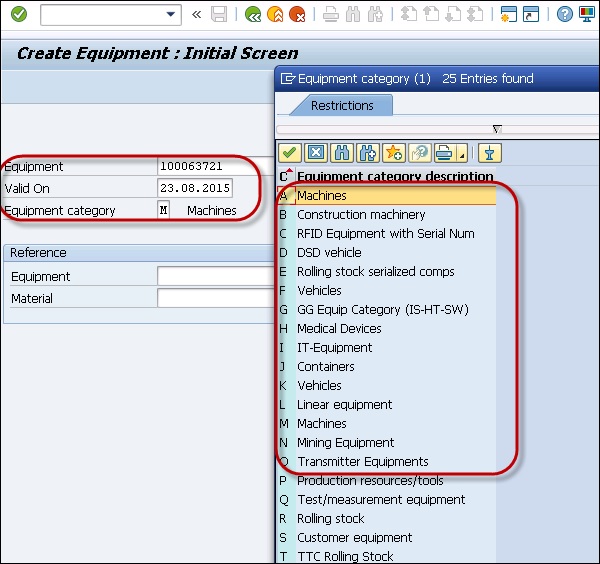This screenshot has width=600, height=564.
Task: Click the red Cancel icon in top toolbar
Action: pos(297,15)
